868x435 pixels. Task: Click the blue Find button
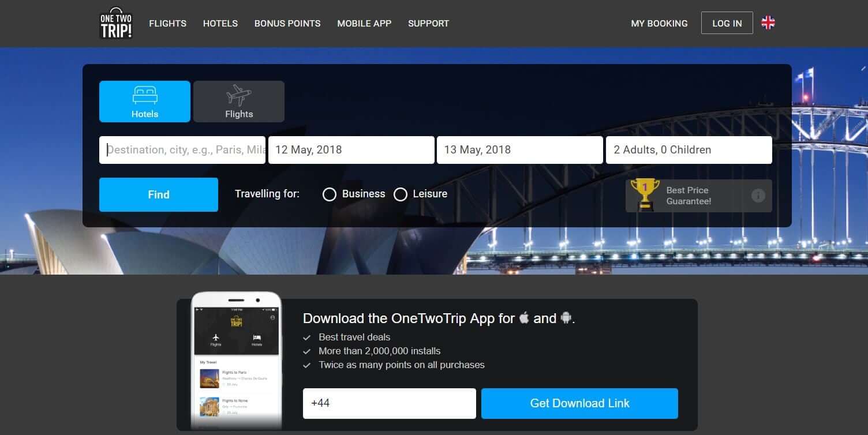(159, 194)
